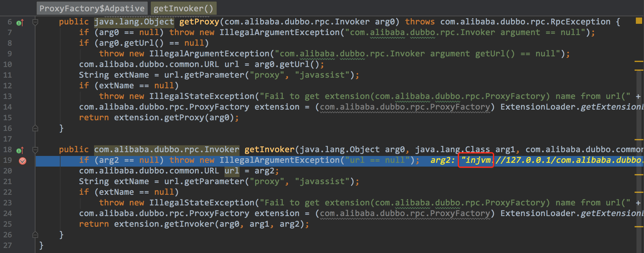Click the "url == null" string on line 19
This screenshot has height=253, width=644.
pyautogui.click(x=377, y=160)
